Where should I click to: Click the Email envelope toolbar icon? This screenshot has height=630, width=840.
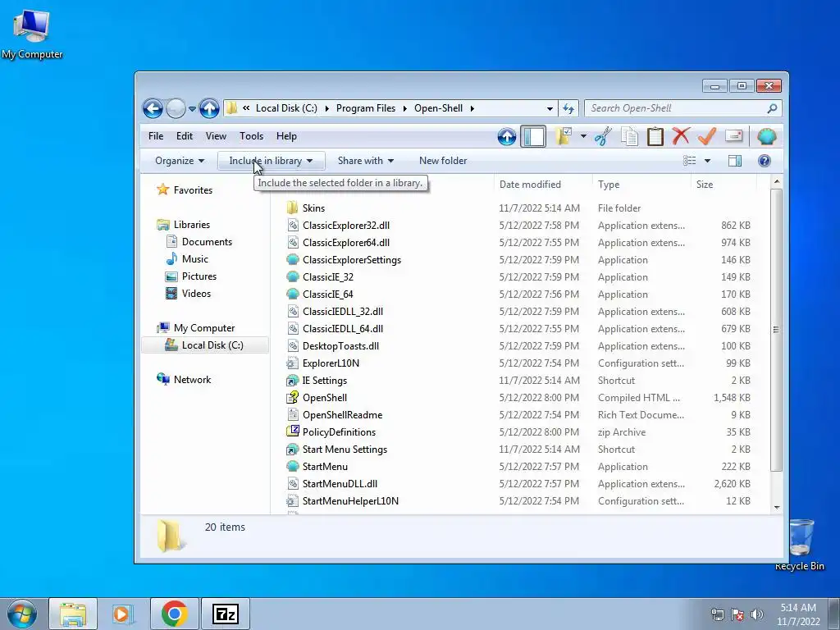pos(734,136)
